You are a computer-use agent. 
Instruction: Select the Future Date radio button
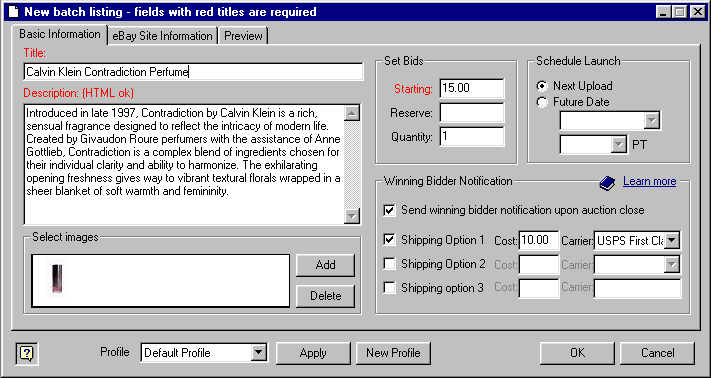point(542,102)
